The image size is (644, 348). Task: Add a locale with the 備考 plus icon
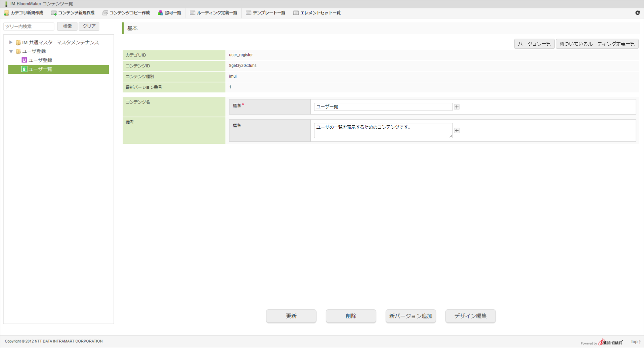click(x=457, y=130)
